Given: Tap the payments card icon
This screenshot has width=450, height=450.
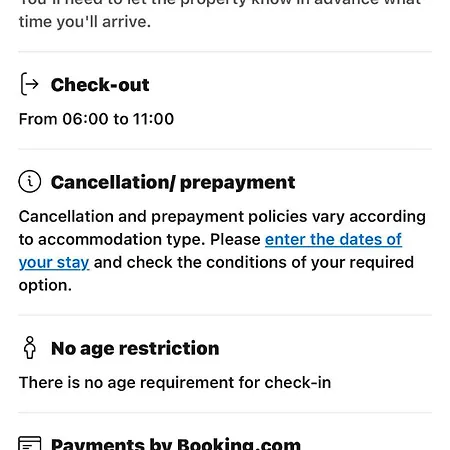Looking at the screenshot, I should click(x=30, y=443).
